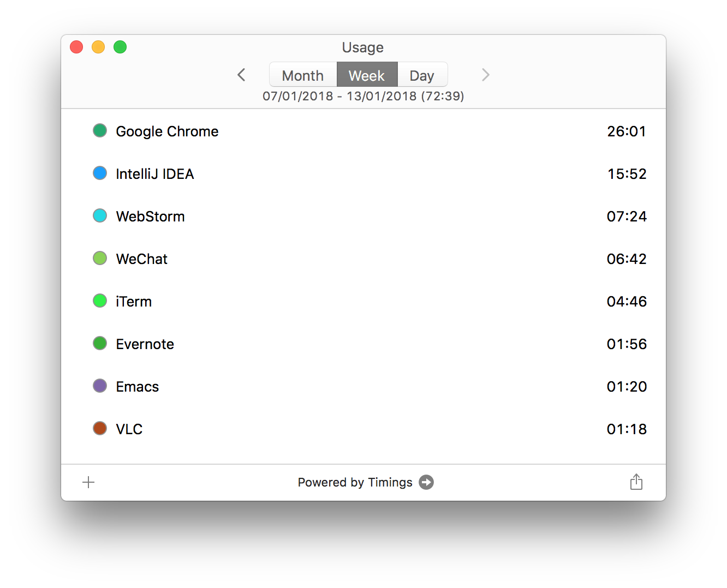Click the iTerm app dot icon
This screenshot has height=588, width=727.
point(100,301)
